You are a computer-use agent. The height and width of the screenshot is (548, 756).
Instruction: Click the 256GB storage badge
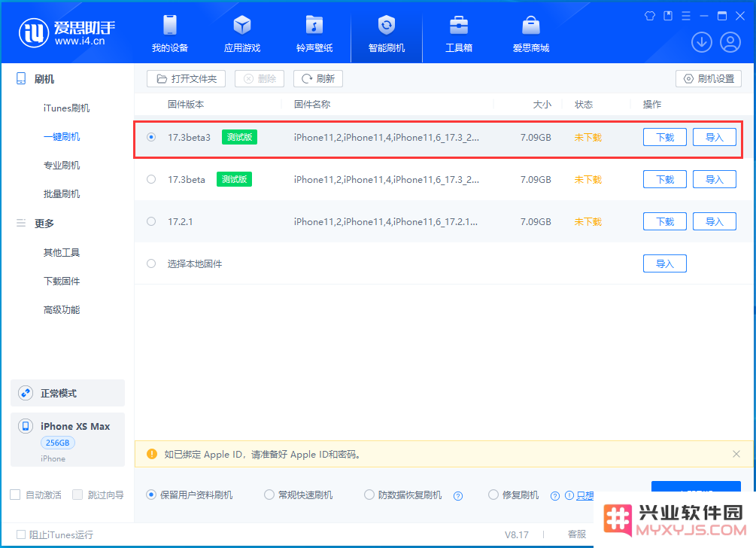pyautogui.click(x=57, y=443)
